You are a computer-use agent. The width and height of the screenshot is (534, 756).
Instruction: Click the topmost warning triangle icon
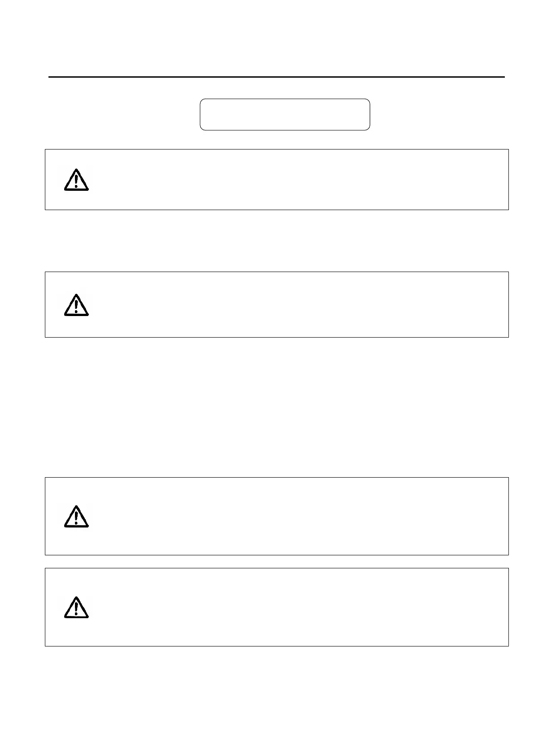76,180
